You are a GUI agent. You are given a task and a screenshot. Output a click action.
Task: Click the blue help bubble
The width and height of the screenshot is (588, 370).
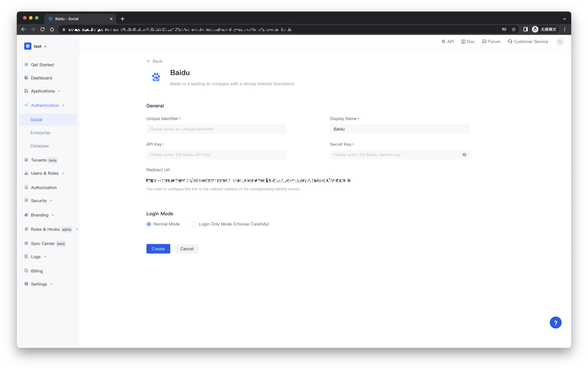pos(556,322)
